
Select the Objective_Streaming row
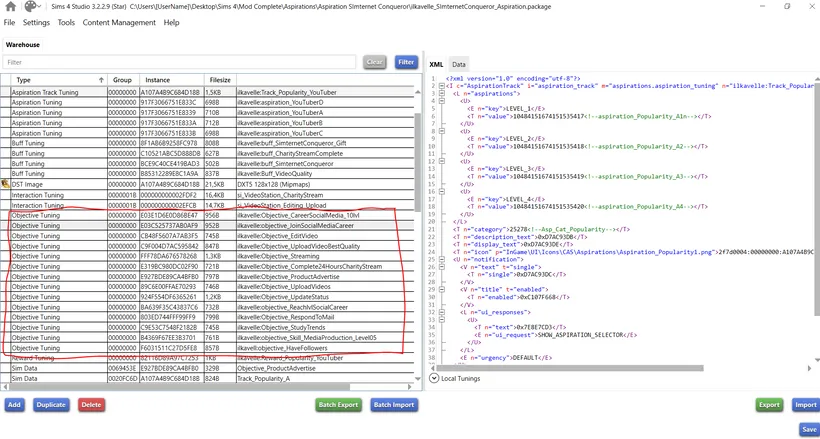point(208,256)
